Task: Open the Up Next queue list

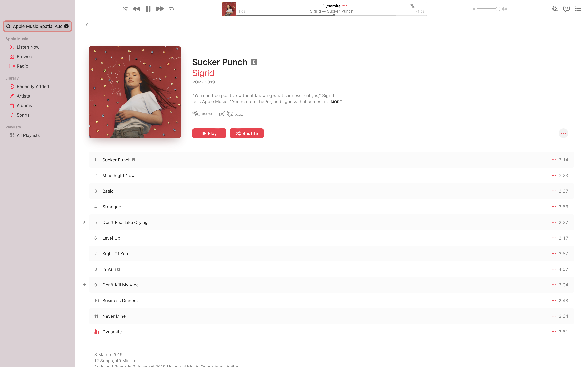Action: 578,9
